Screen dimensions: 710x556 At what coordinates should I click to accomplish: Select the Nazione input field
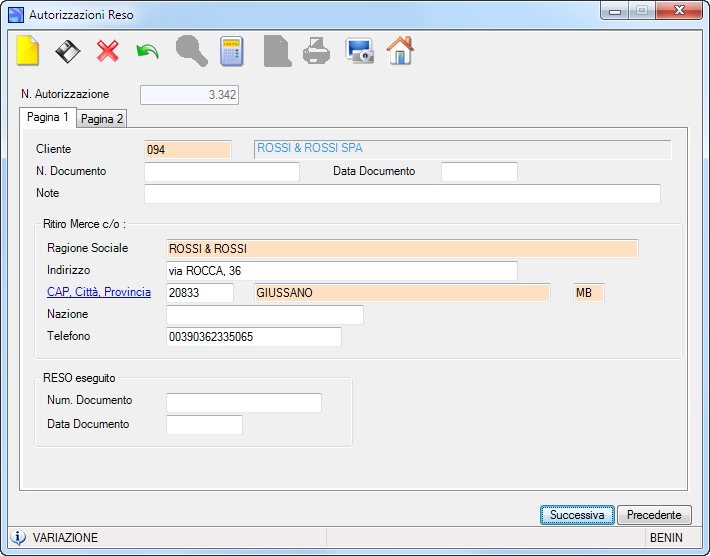coord(264,315)
